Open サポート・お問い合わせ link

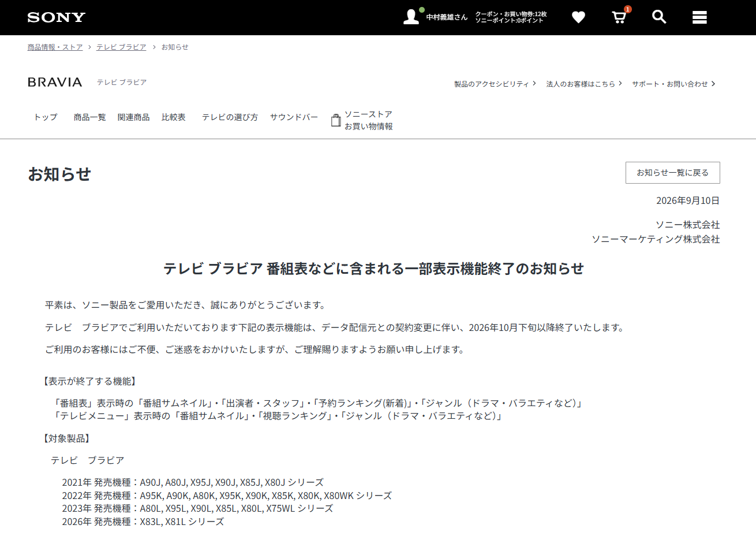point(673,84)
